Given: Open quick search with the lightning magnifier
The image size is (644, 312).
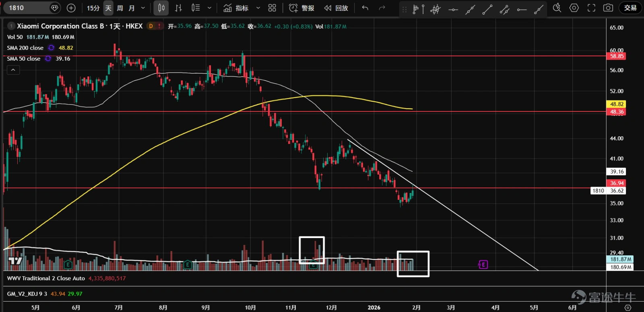Looking at the screenshot, I should click(557, 8).
